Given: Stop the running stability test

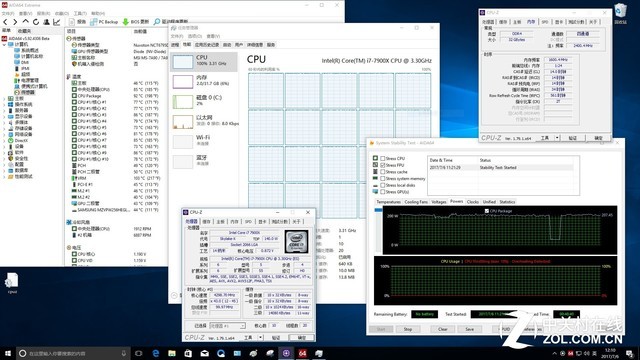Looking at the screenshot, I should coord(408,329).
